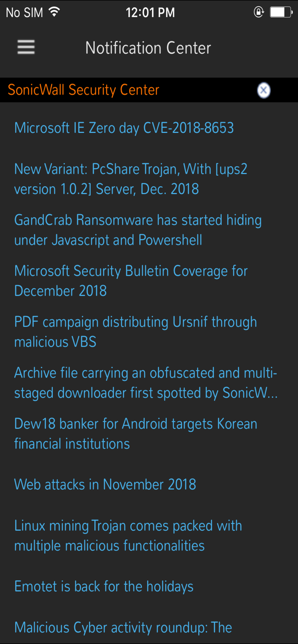Tap the battery indicator icon

point(280,12)
